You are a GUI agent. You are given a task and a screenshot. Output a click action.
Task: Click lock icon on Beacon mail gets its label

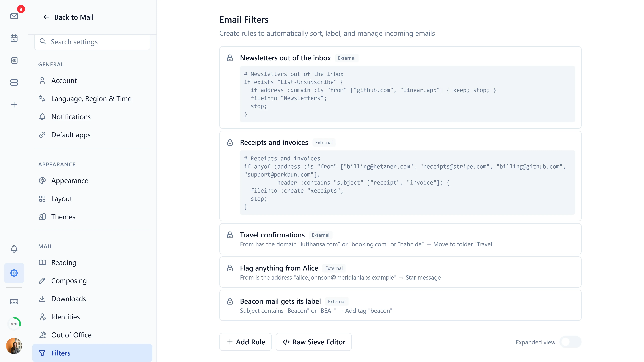coord(230,301)
